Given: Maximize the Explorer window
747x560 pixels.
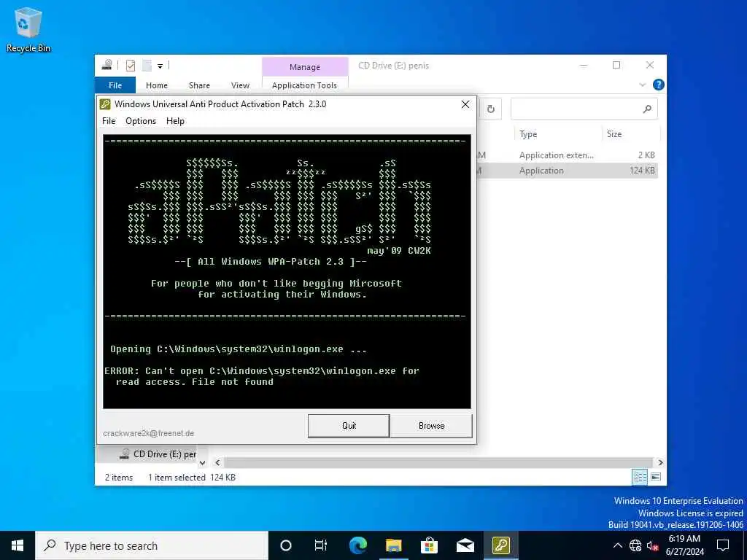Looking at the screenshot, I should 616,65.
